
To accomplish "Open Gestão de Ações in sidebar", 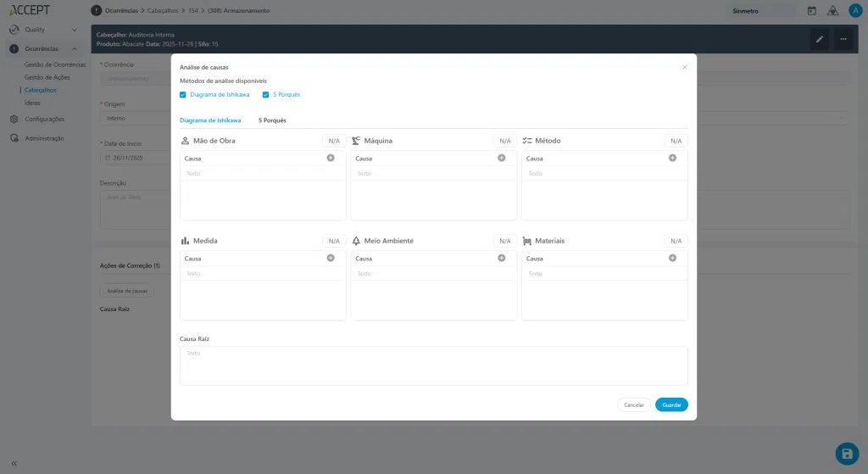I will click(x=47, y=77).
